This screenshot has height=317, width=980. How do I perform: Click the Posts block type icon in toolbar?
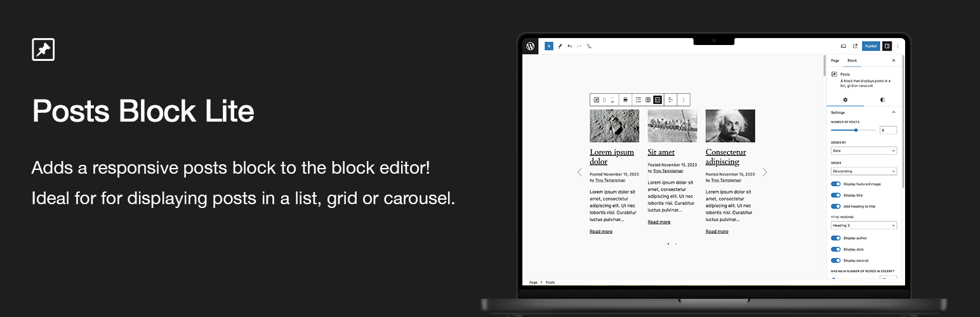596,100
